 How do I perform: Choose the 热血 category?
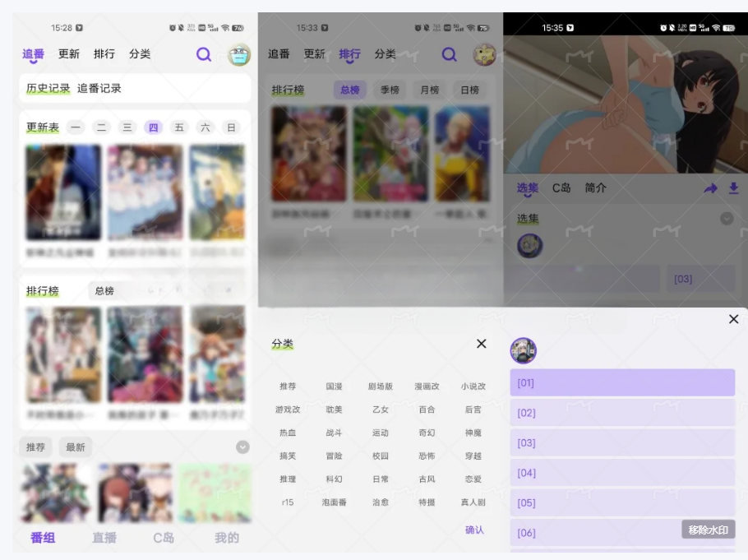click(x=288, y=433)
